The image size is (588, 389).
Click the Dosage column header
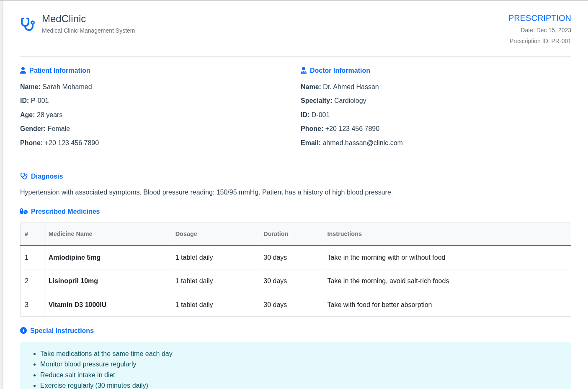point(186,234)
